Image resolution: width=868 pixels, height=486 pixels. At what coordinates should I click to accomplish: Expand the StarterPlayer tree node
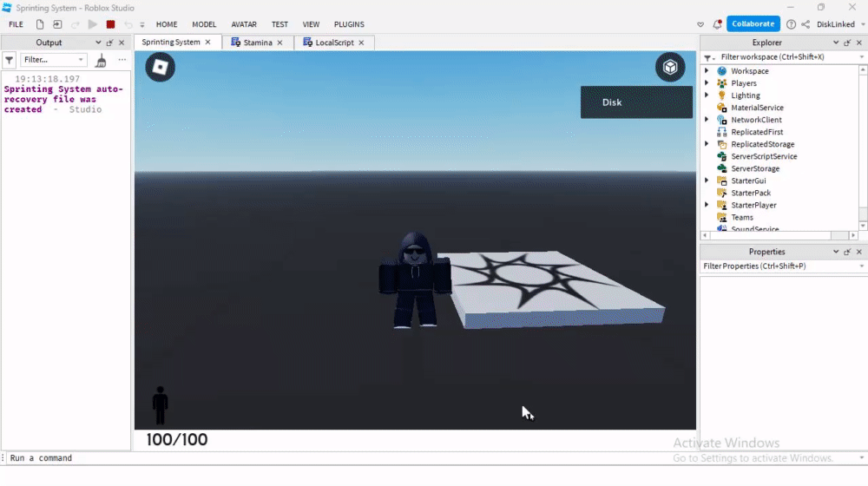click(707, 205)
